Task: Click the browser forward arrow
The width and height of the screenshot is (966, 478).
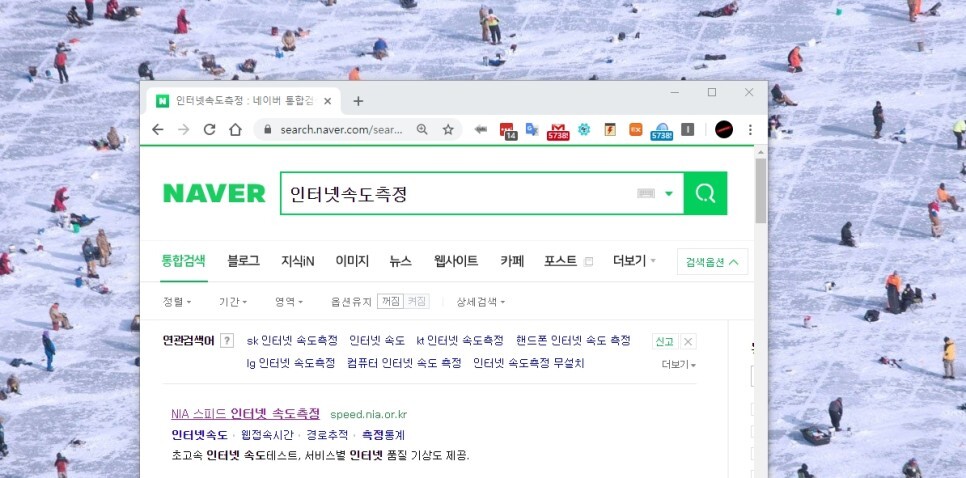Action: click(184, 129)
